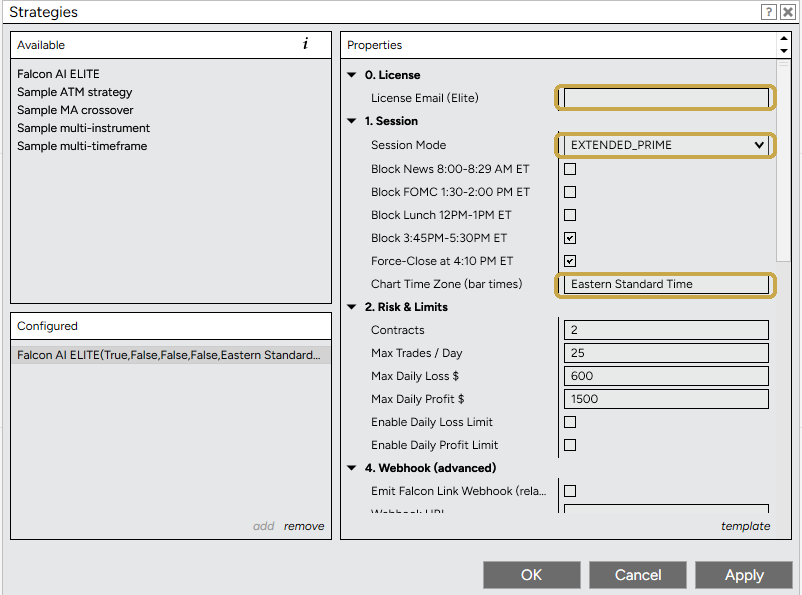Click the remove link under Configured

tap(304, 526)
